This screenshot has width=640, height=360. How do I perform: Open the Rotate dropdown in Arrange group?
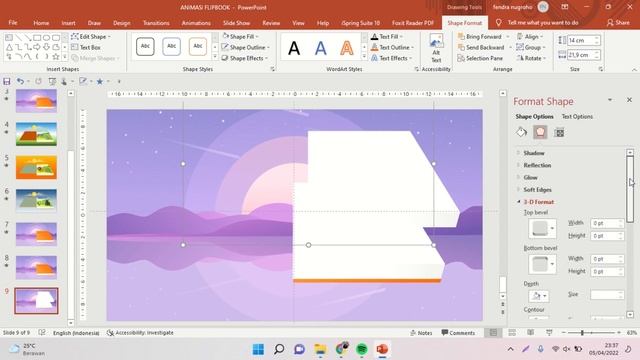pos(531,58)
